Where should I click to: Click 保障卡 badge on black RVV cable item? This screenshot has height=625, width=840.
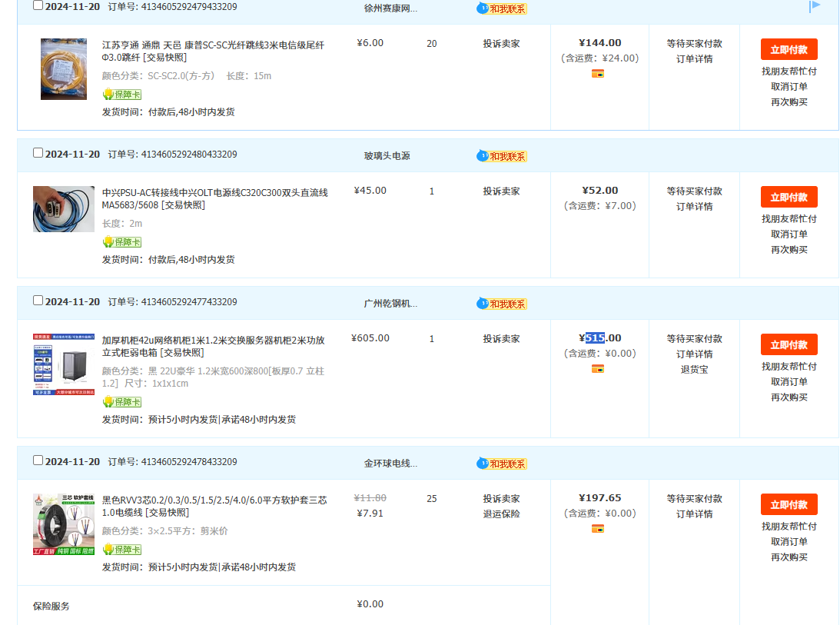pyautogui.click(x=122, y=550)
